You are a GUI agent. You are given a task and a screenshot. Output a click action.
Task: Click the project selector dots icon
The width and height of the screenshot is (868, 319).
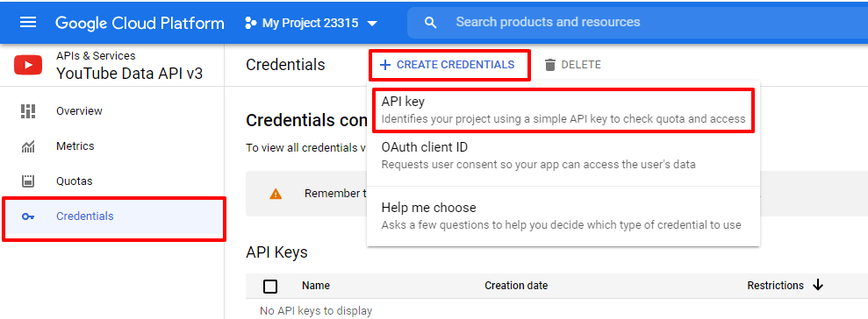251,23
